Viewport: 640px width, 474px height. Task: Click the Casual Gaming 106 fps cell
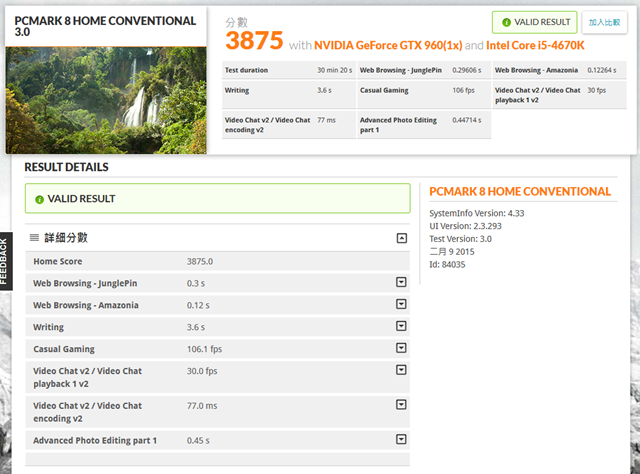(x=424, y=95)
